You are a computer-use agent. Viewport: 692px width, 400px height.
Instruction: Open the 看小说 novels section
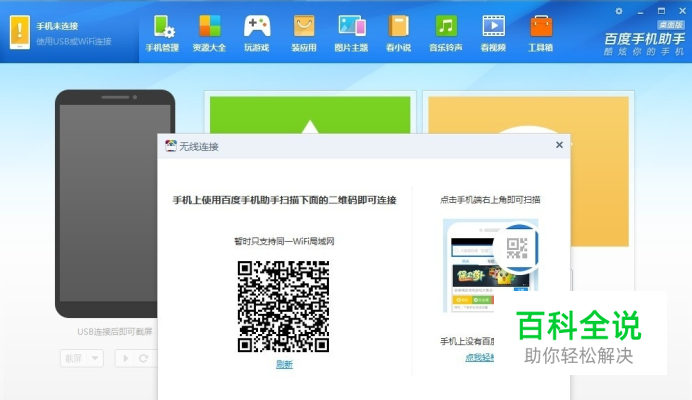pos(399,34)
